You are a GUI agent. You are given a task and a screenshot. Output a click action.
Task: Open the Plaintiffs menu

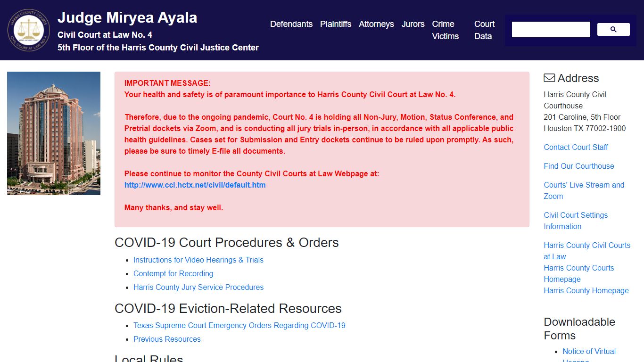(x=336, y=24)
